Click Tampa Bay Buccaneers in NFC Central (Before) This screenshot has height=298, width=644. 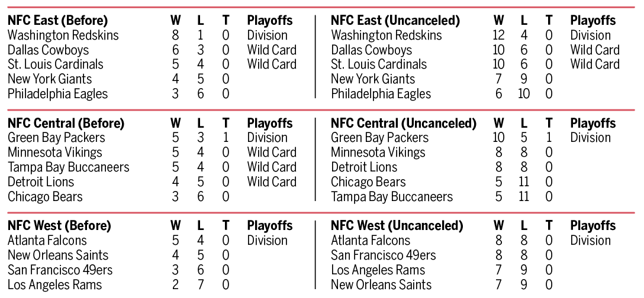[68, 167]
